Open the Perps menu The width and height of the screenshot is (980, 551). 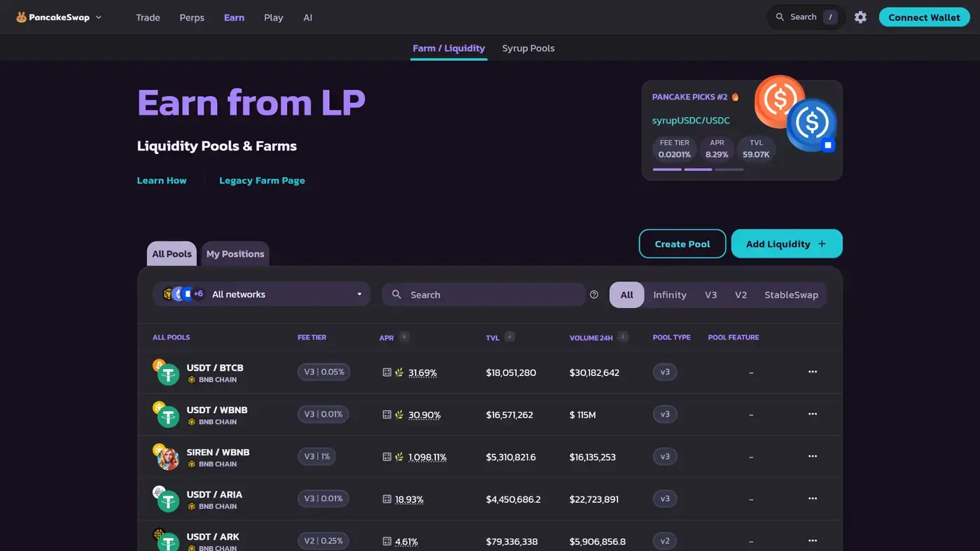[x=192, y=18]
